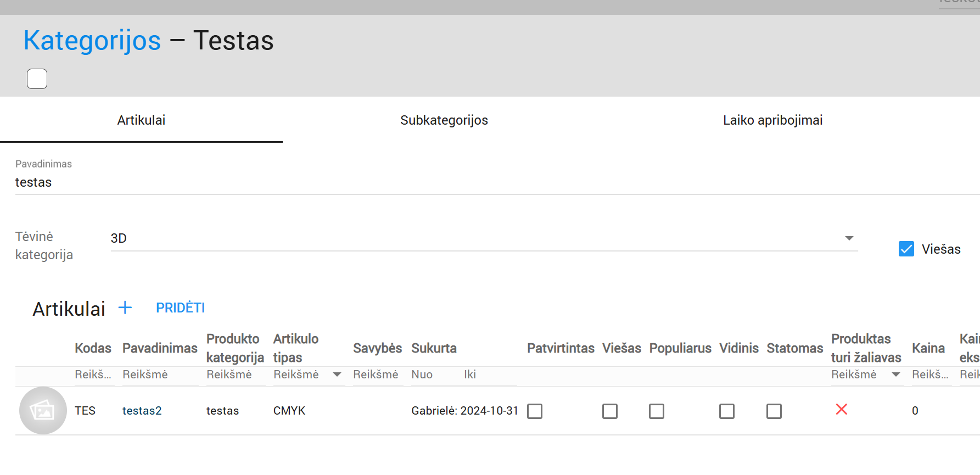
Task: Enable Populiarus checkbox in testas2 row
Action: click(656, 411)
